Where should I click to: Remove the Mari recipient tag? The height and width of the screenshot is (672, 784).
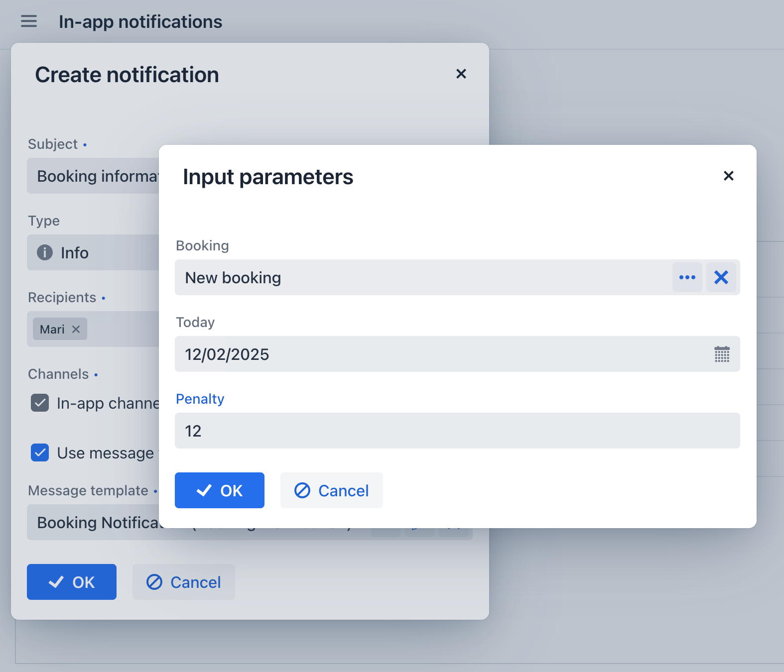coord(76,329)
